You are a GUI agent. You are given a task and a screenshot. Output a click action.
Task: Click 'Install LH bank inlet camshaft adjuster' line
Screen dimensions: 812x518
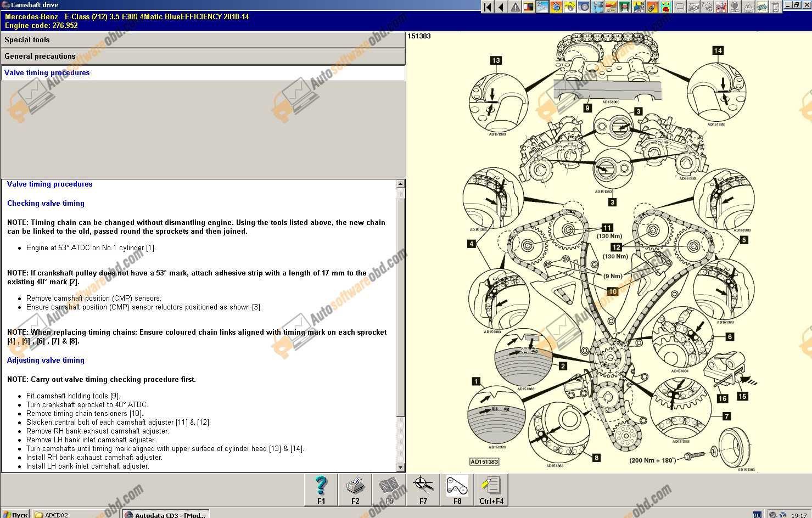coord(88,466)
